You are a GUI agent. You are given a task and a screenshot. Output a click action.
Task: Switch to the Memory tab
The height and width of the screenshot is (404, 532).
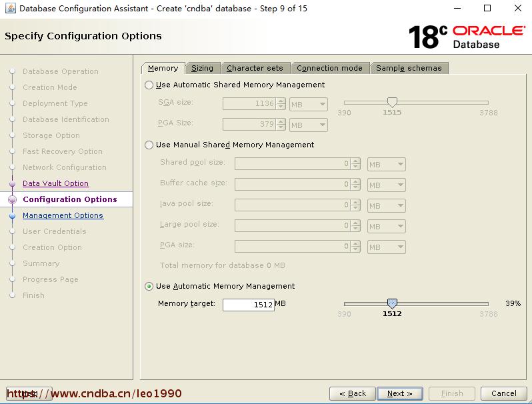click(x=163, y=68)
